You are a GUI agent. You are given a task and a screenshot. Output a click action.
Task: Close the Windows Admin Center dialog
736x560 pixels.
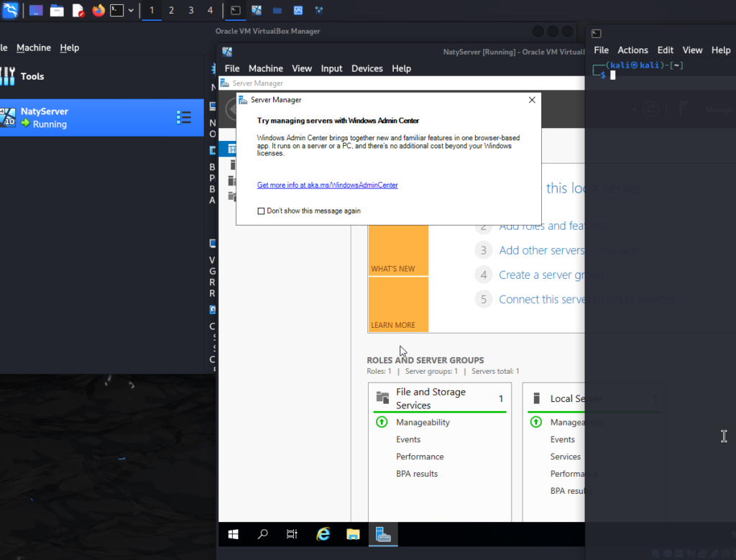[532, 100]
